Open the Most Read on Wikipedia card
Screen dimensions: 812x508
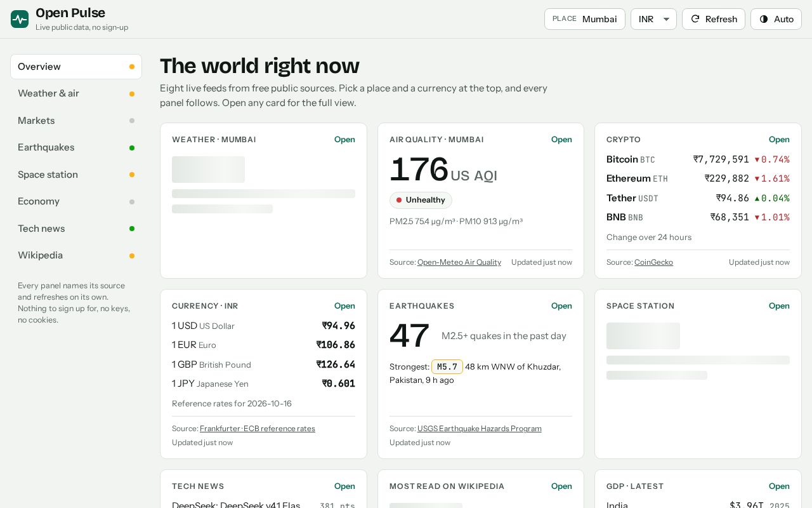coord(561,486)
